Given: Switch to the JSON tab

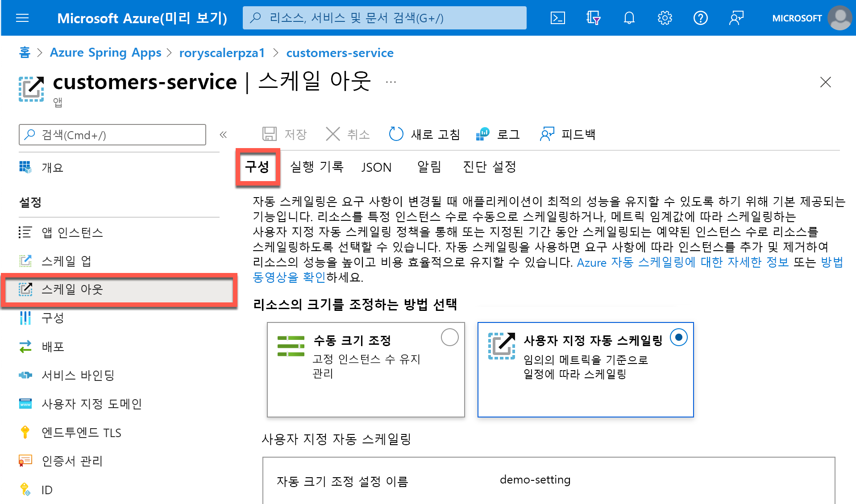Looking at the screenshot, I should (376, 167).
